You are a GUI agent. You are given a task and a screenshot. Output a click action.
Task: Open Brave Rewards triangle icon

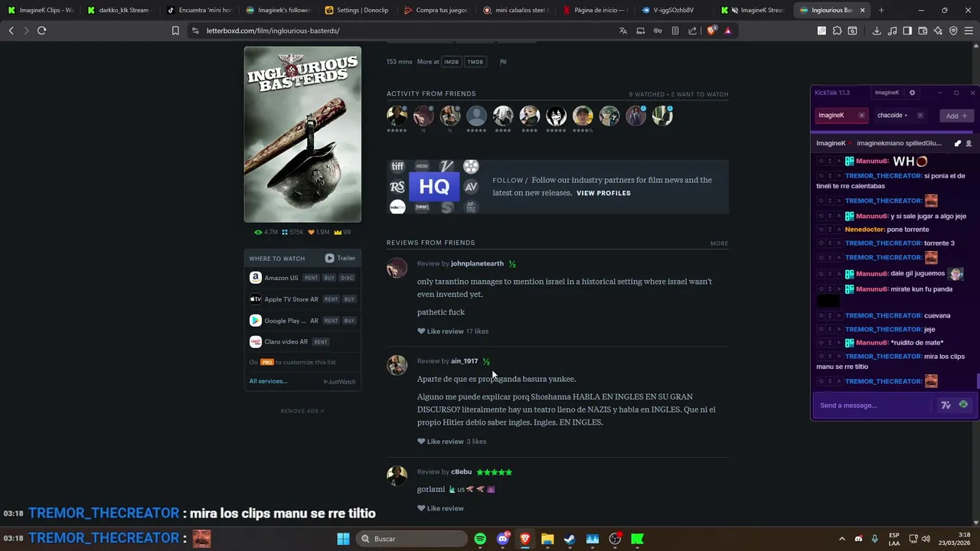click(x=727, y=31)
